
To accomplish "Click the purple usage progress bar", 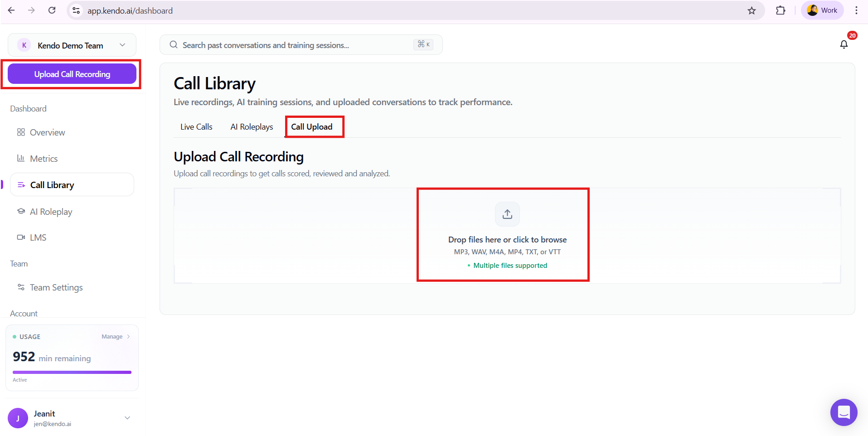I will pos(72,372).
